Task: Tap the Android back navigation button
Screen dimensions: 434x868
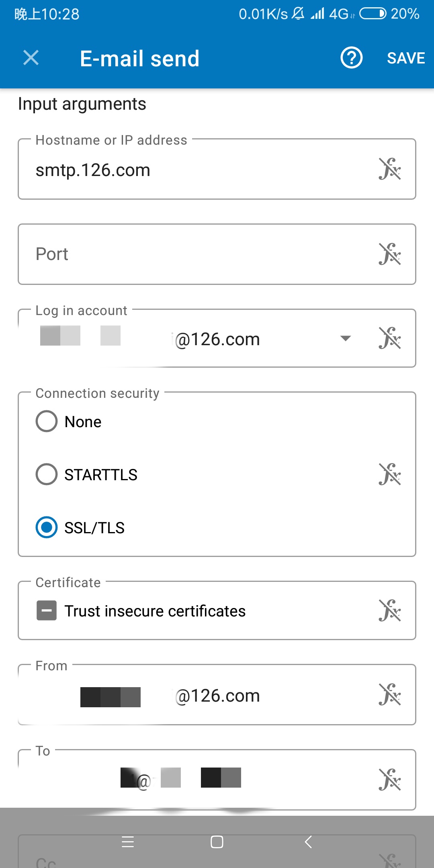Action: click(308, 842)
